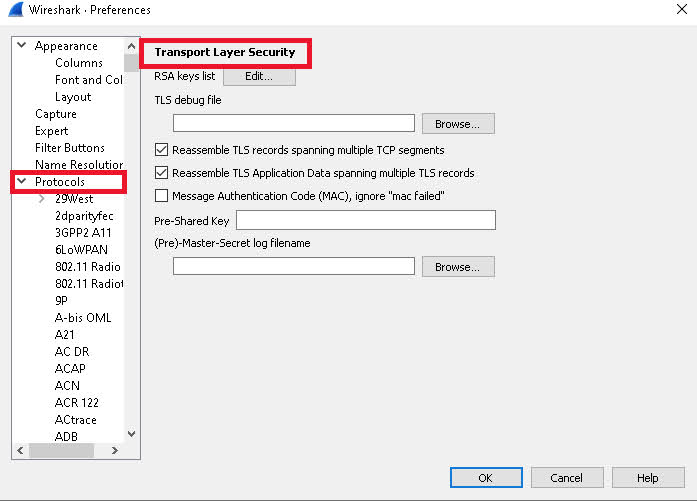Select ACAP protocol
The image size is (697, 501).
coord(70,369)
